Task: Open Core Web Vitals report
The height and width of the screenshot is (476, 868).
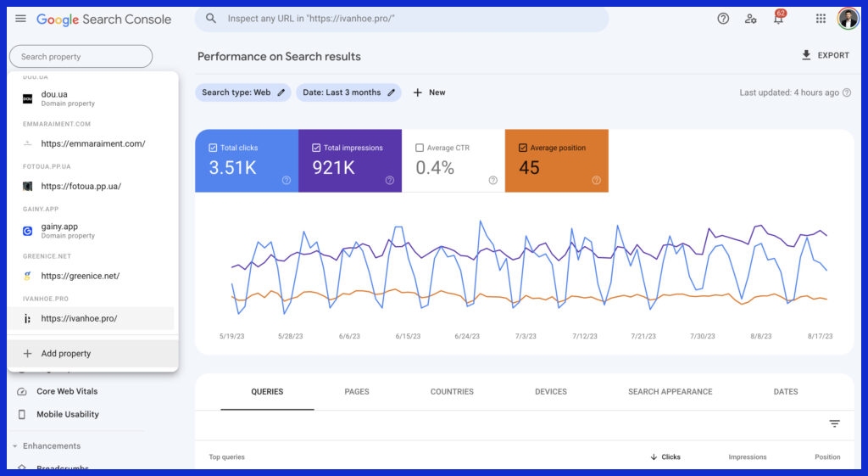Action: [67, 391]
